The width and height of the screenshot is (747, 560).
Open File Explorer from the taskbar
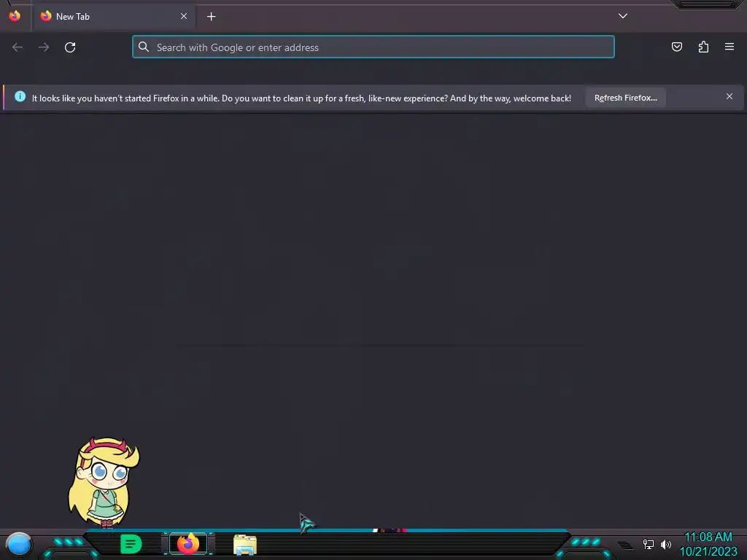245,545
